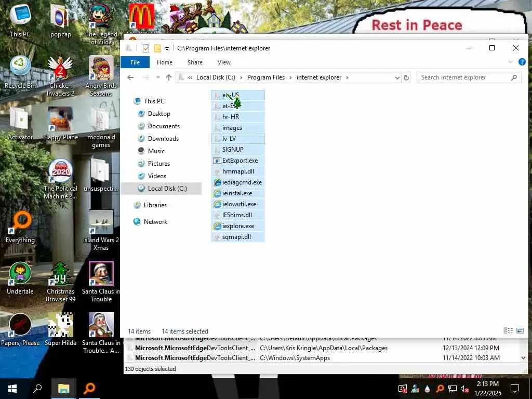Select the Undertale desktop shortcut
This screenshot has width=532, height=399.
[20, 278]
